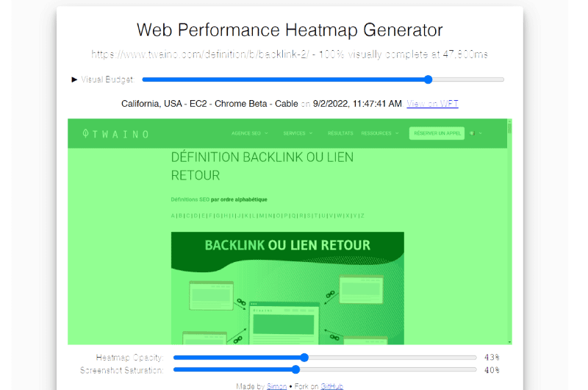Image resolution: width=588 pixels, height=390 pixels.
Task: Click the 43% opacity value
Action: coord(492,358)
